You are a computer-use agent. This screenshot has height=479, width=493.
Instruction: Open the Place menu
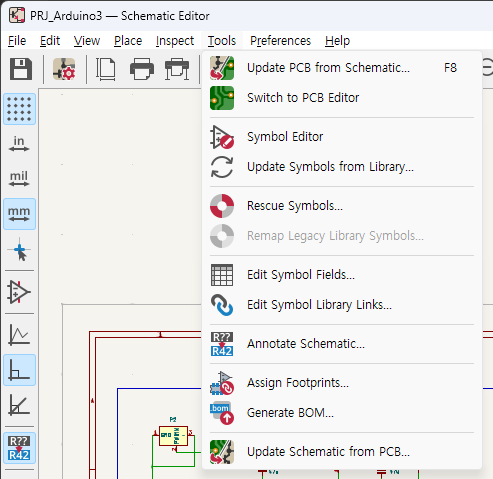[x=128, y=41]
